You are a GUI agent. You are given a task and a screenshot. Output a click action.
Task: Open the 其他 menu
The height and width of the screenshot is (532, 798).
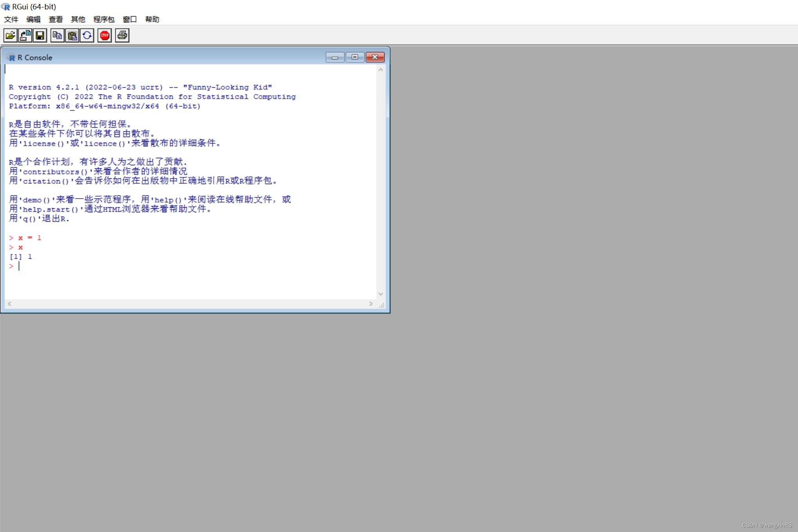(78, 19)
